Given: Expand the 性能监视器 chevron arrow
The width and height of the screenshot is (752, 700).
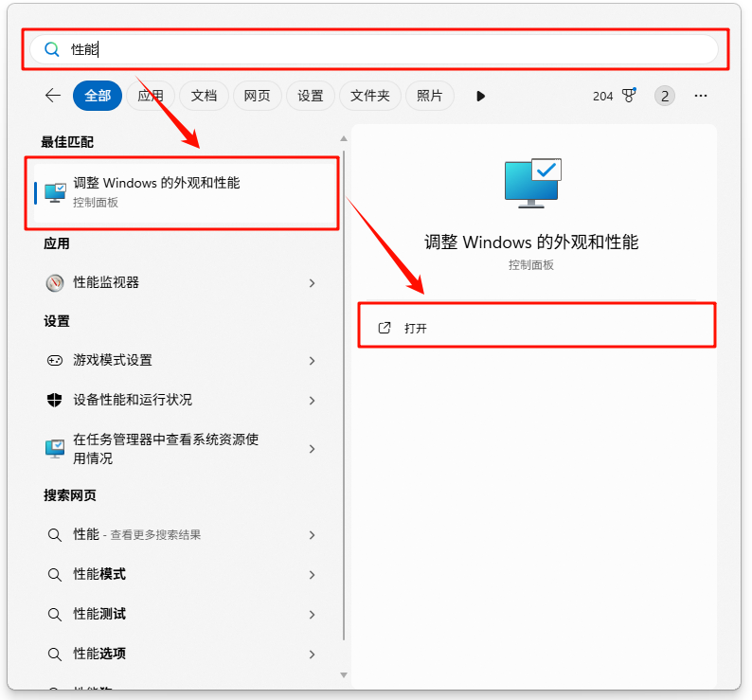Looking at the screenshot, I should 312,283.
